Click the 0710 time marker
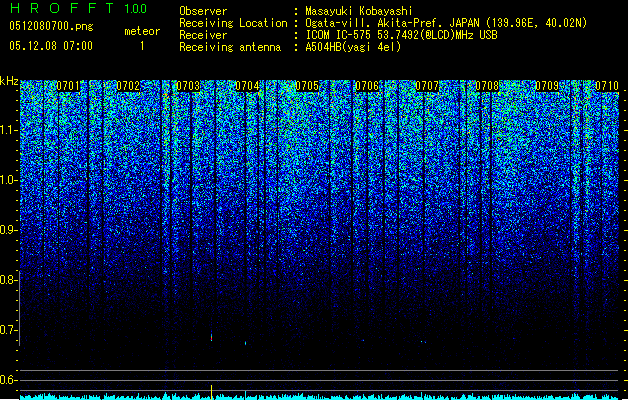The height and width of the screenshot is (400, 629). (x=607, y=86)
